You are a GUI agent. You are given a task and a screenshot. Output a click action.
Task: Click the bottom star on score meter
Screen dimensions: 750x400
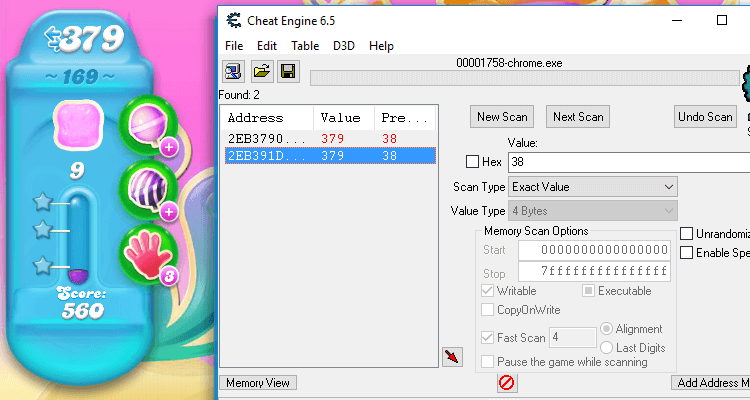coord(43,266)
